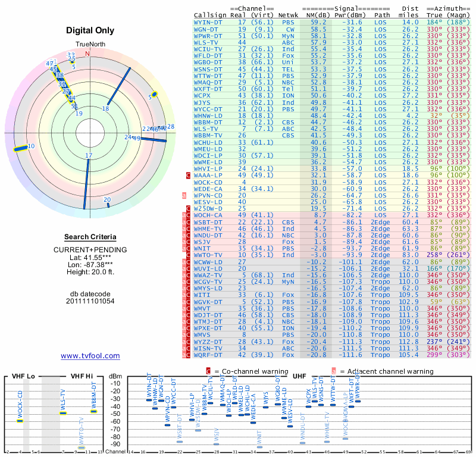Click WISN-TV callsign in the table
This screenshot has width=476, height=457.
coord(208,348)
